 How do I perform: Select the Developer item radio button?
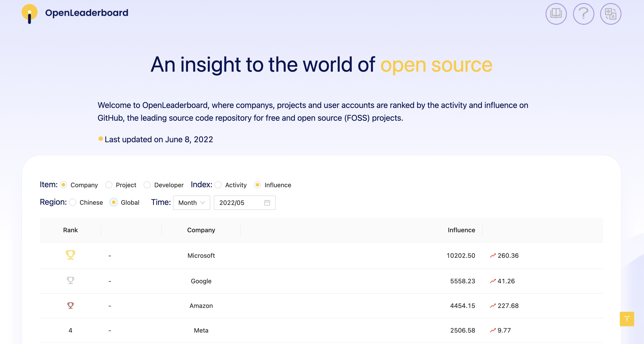[147, 185]
